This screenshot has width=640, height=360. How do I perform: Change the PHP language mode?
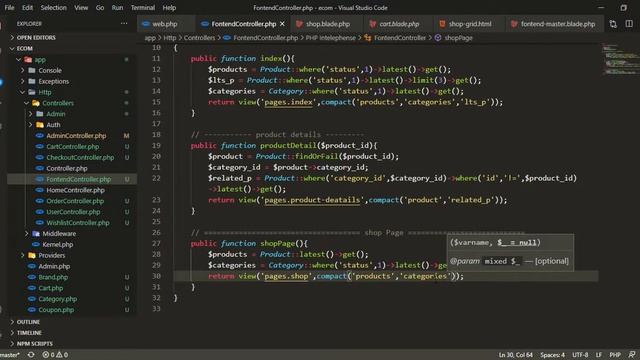click(x=615, y=355)
